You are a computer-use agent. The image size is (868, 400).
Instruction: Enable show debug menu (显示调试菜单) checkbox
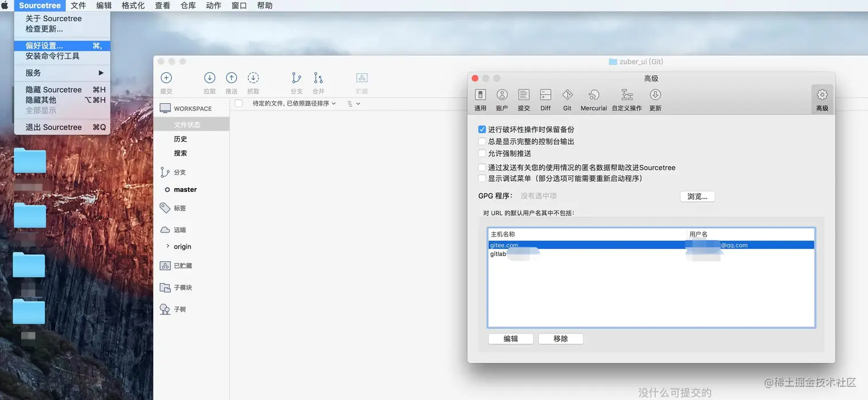pos(482,178)
